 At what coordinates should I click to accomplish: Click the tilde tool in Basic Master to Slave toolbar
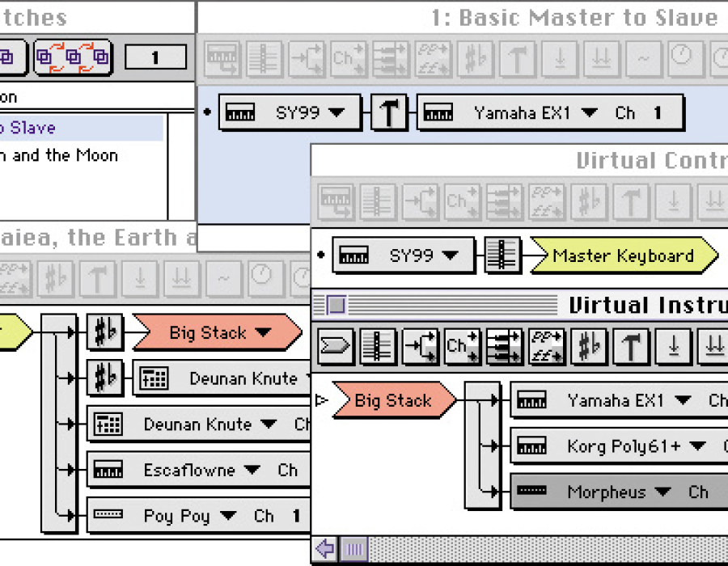pyautogui.click(x=644, y=59)
